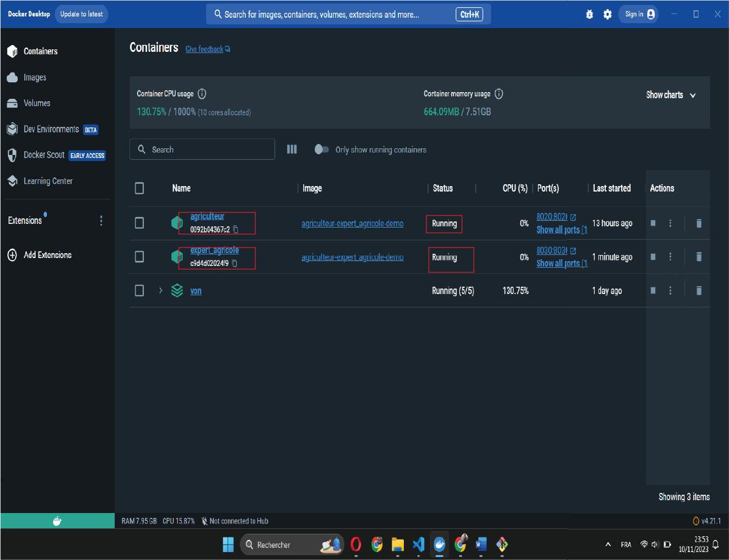Stop the expert_agricole container with stop icon

tap(653, 257)
